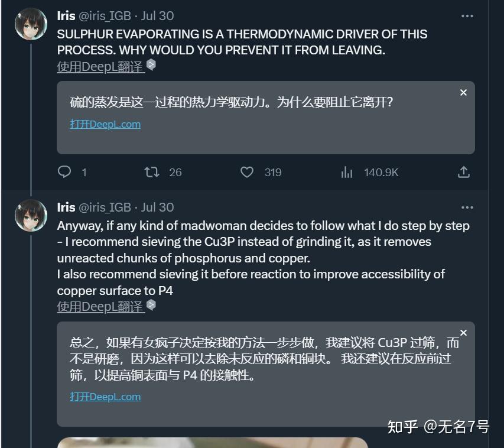Open 打开DeepL.com link in first translation

coord(105,124)
